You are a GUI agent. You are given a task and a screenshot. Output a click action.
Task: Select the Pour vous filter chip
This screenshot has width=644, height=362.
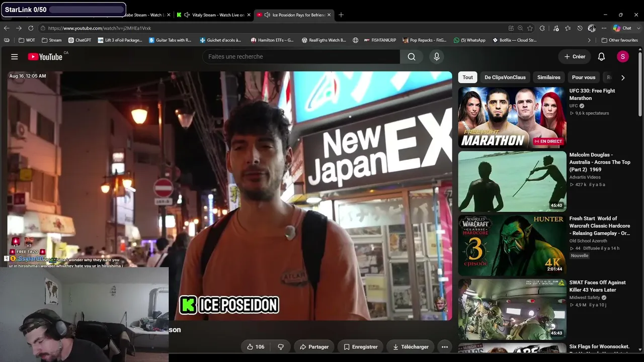click(584, 77)
